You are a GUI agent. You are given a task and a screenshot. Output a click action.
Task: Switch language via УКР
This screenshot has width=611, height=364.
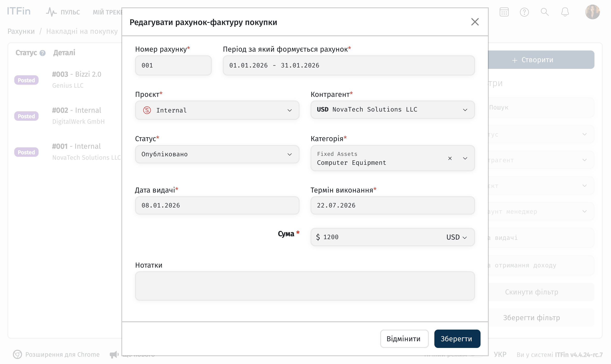(500, 354)
